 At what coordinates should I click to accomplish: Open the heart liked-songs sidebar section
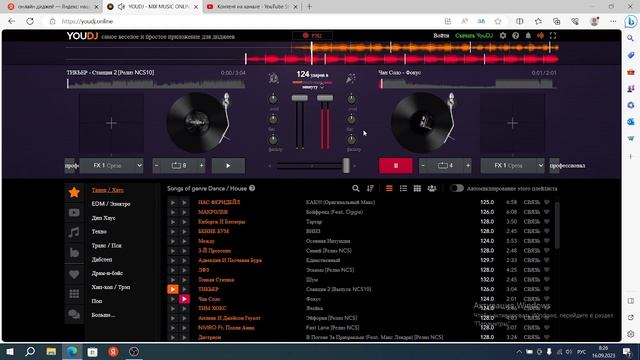pos(74,274)
